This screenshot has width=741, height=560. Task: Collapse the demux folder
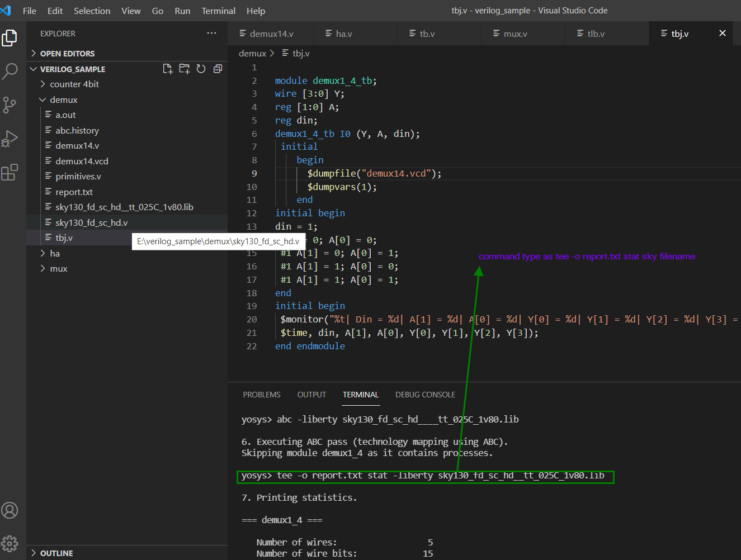click(63, 100)
